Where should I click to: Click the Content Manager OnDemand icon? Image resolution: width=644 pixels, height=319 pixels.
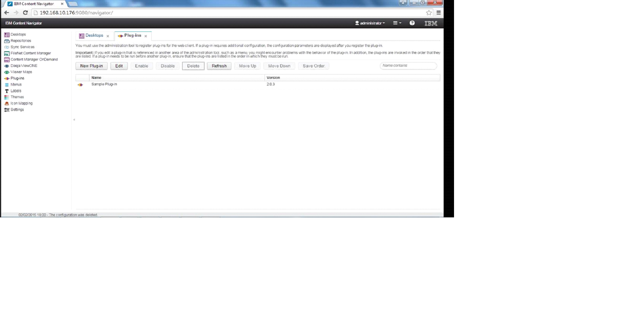point(6,60)
